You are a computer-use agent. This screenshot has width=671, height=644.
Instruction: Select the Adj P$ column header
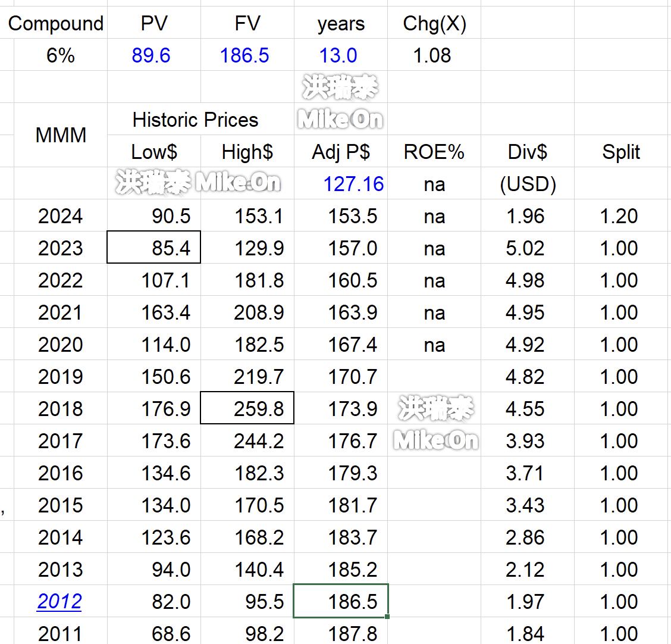[x=341, y=152]
